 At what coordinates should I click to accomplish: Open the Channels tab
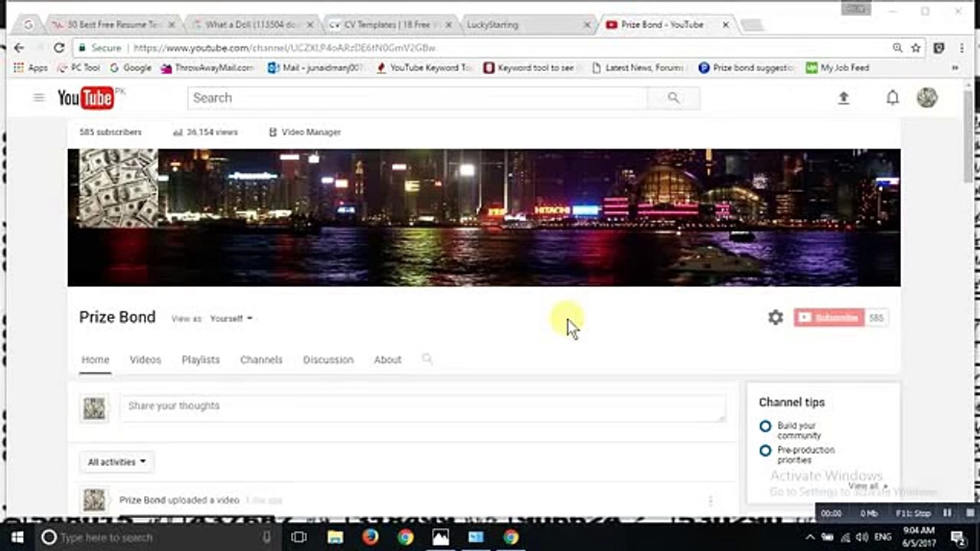[x=261, y=360]
